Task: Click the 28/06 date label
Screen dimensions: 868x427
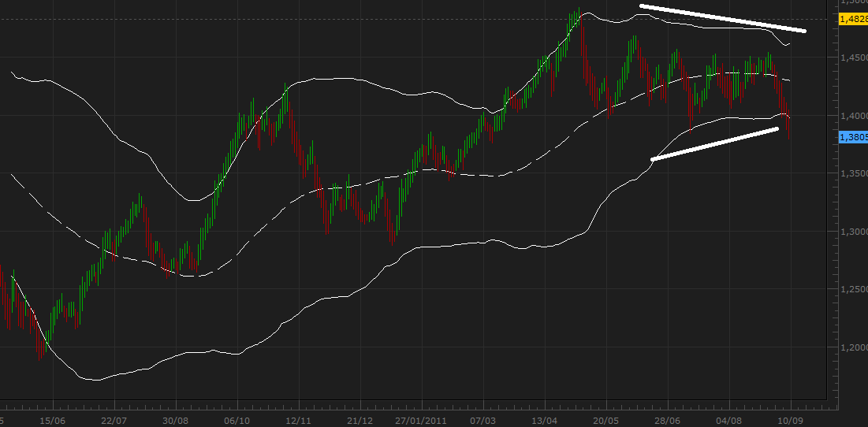Action: [669, 421]
